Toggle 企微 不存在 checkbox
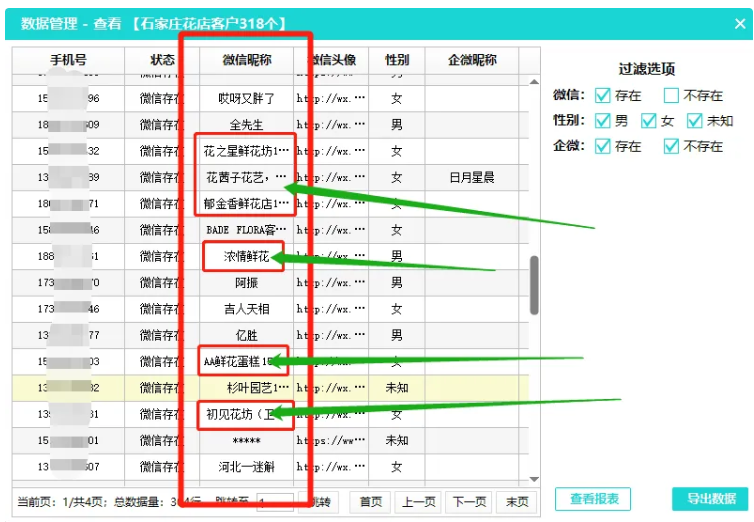This screenshot has width=754, height=522. coord(671,146)
